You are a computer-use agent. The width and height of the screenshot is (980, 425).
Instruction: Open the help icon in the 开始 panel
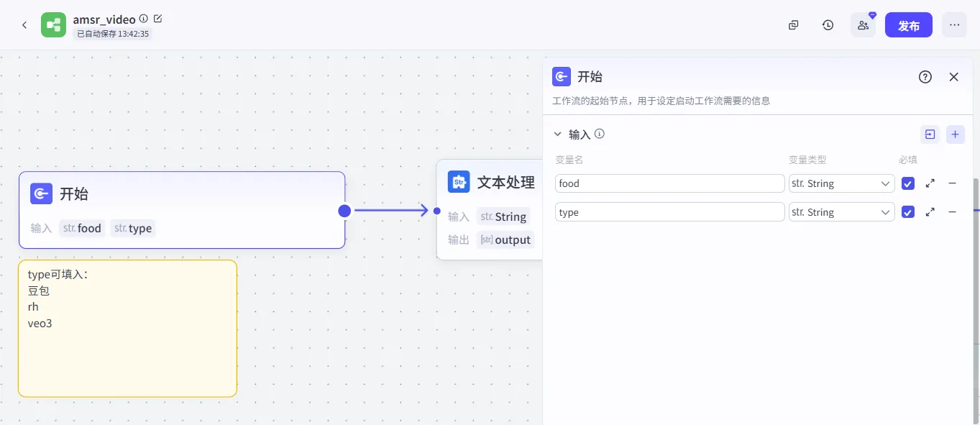(x=925, y=77)
